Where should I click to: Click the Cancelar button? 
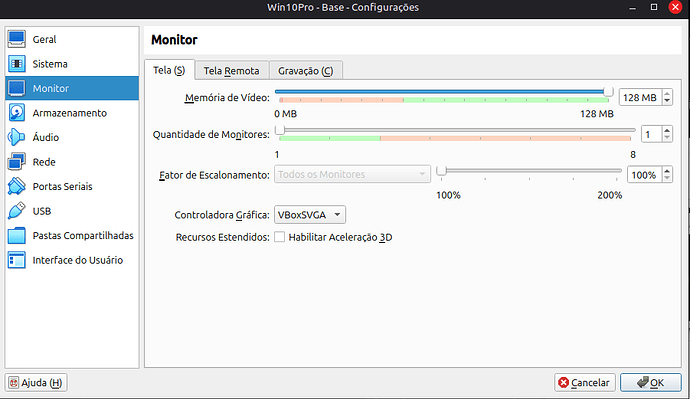[x=584, y=382]
